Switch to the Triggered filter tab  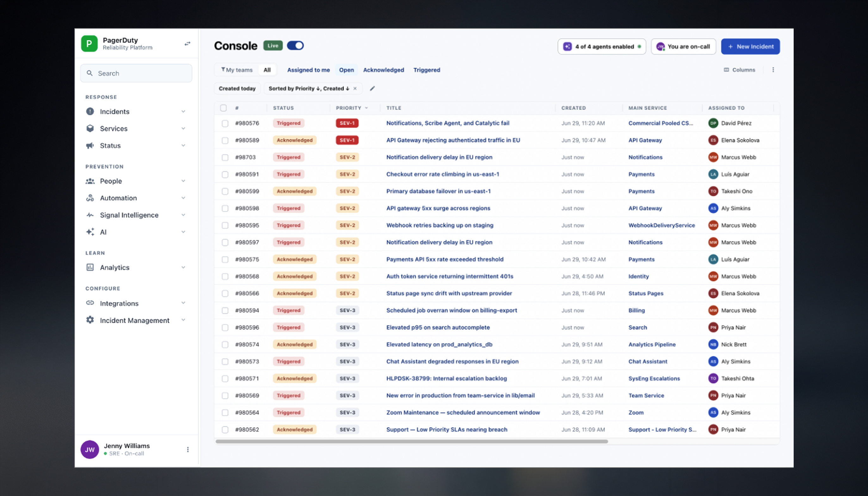coord(426,70)
